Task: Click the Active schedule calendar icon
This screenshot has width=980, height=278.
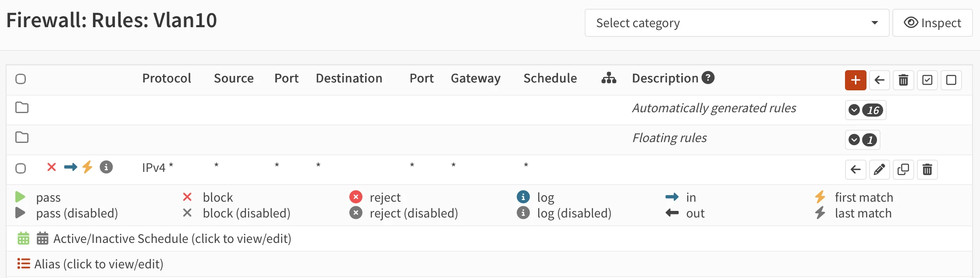Action: pos(23,238)
